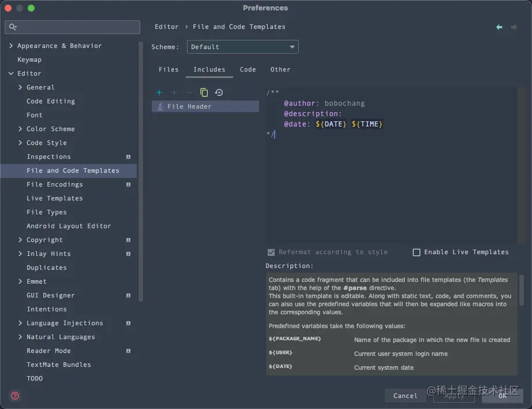Screen dimensions: 532x409
Task: Click the project-level icon beside GUI Designer
Action: pyautogui.click(x=128, y=296)
